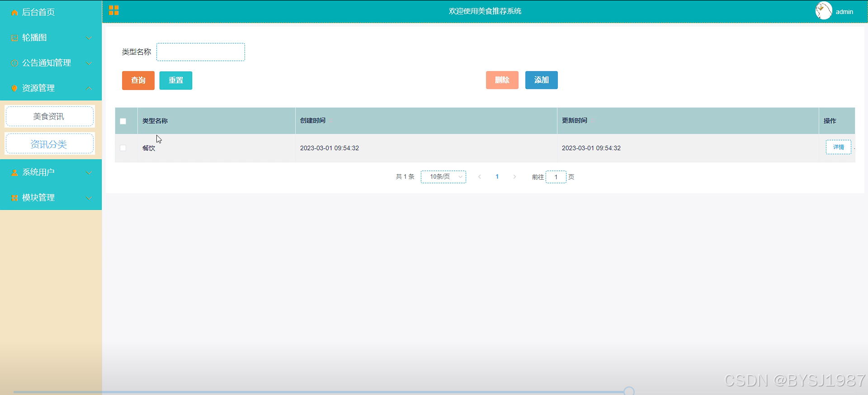Image resolution: width=868 pixels, height=395 pixels.
Task: Open 系统用户 menu item
Action: pyautogui.click(x=51, y=172)
